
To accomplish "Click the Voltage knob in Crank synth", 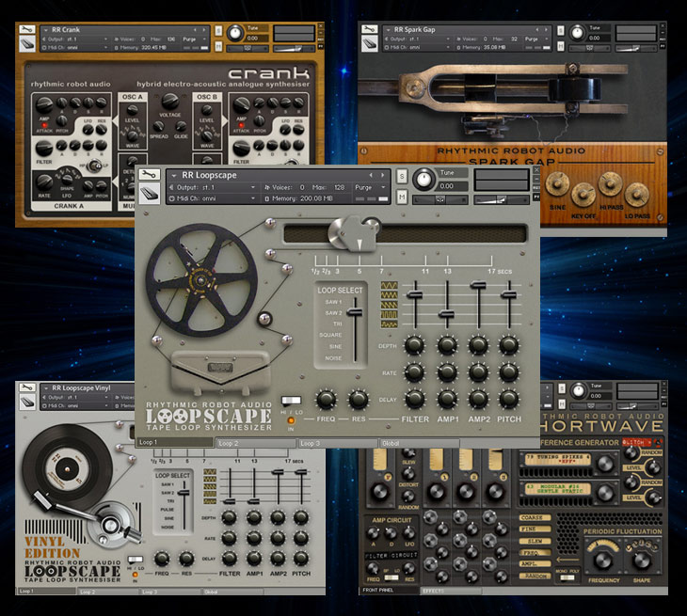I will [170, 102].
